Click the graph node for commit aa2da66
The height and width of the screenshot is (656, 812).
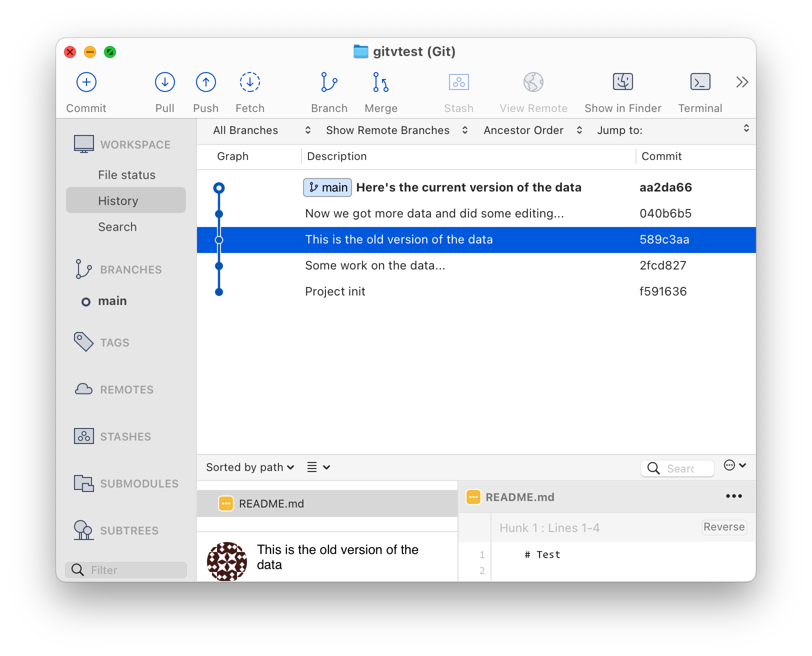click(218, 188)
